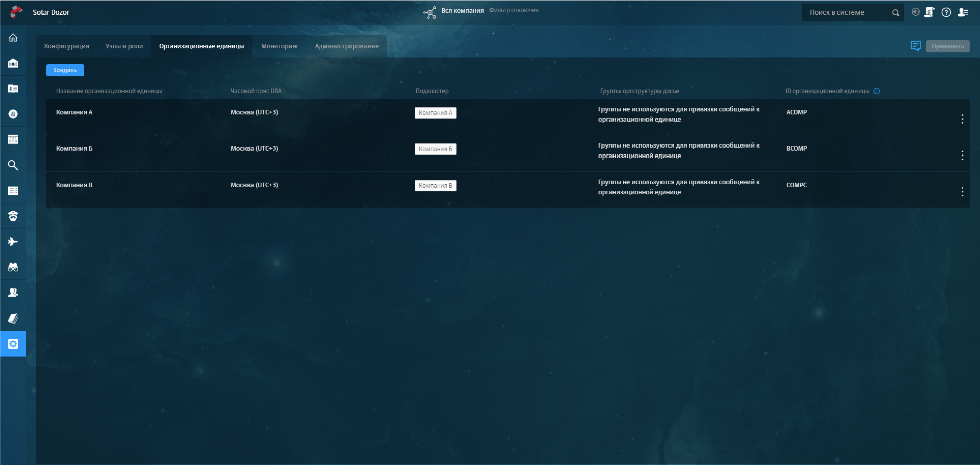Open the crosshair target sidebar section

[x=13, y=114]
